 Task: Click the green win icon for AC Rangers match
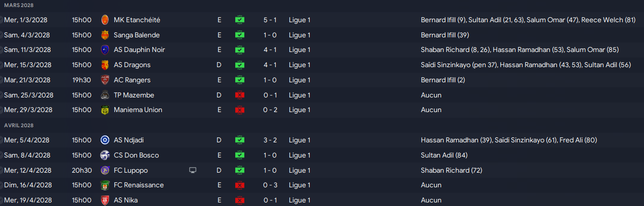(x=240, y=80)
